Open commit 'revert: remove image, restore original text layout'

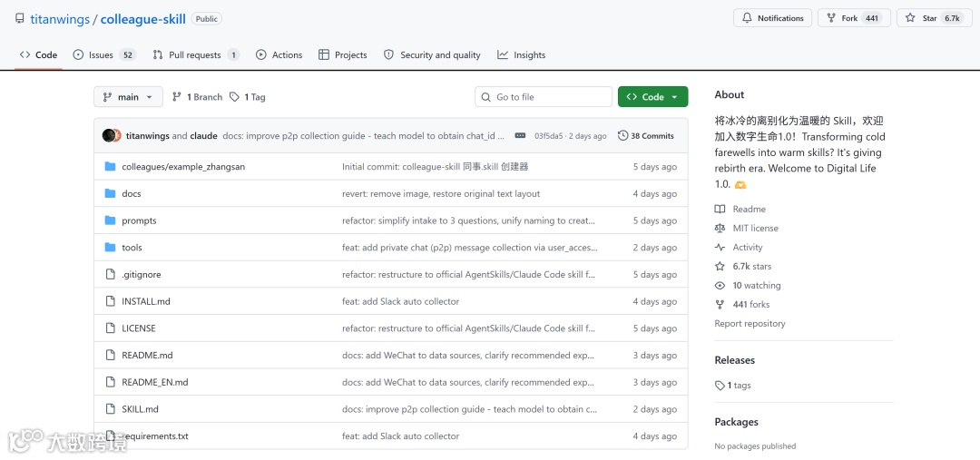tap(441, 194)
